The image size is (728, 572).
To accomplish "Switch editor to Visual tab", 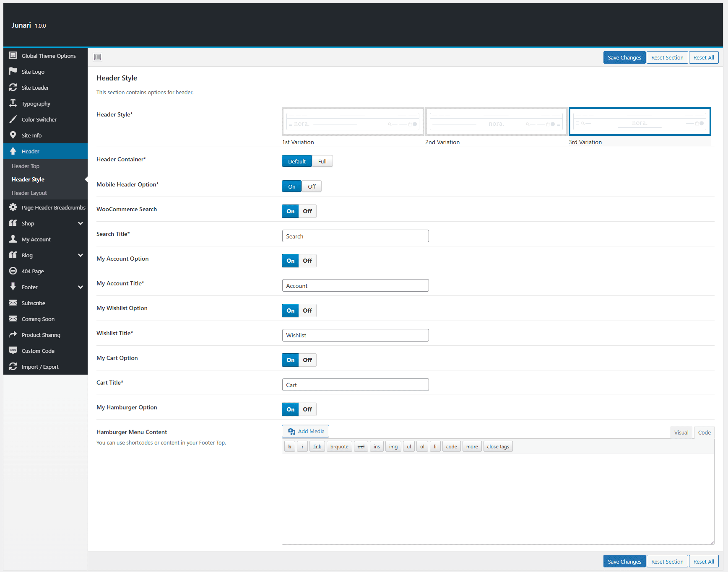I will 681,432.
